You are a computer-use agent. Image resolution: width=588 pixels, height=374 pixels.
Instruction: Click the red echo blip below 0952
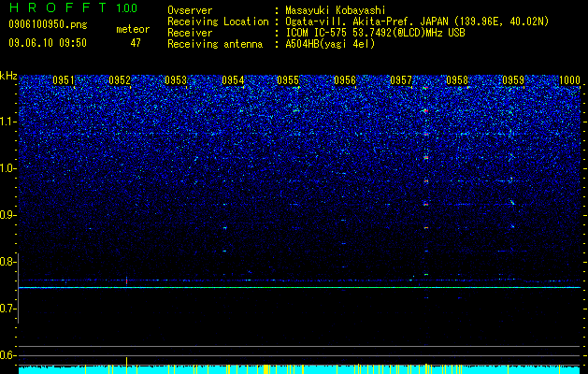(x=127, y=280)
